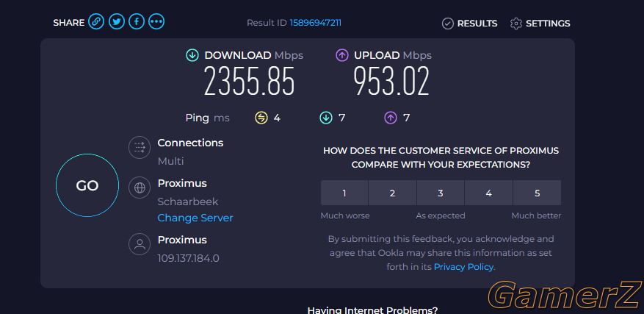Click the Having Internet Problems heading
Viewport: 644px width, 314px height.
[372, 310]
